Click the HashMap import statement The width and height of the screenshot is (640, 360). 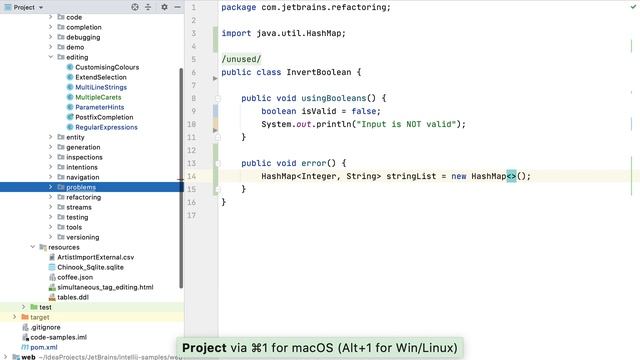(x=283, y=33)
